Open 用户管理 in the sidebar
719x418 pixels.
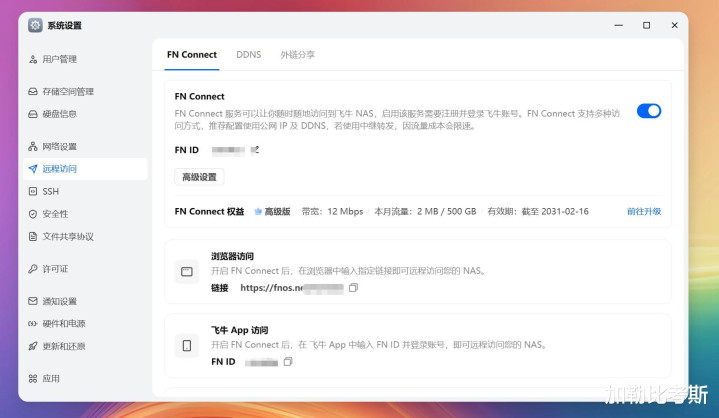click(x=85, y=59)
